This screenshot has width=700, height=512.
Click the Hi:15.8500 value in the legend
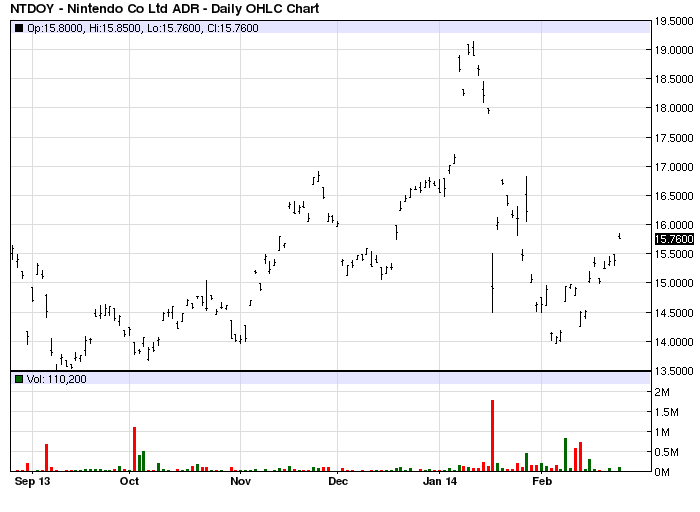click(x=116, y=28)
